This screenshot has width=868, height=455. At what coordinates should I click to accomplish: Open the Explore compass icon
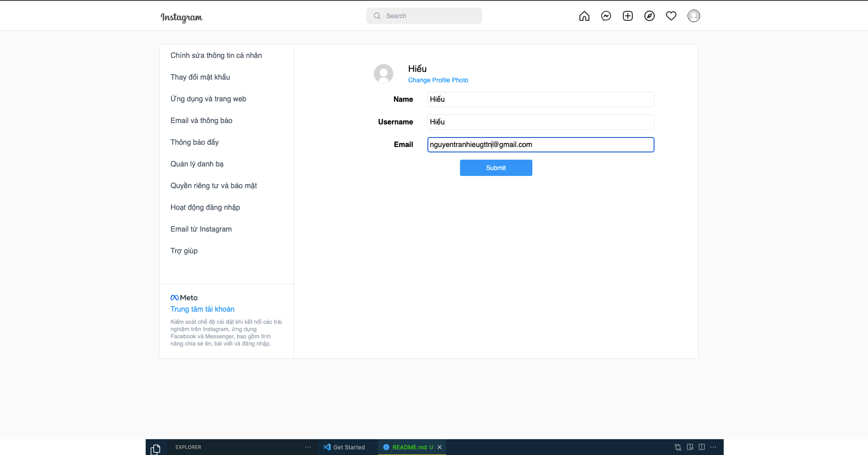[649, 16]
